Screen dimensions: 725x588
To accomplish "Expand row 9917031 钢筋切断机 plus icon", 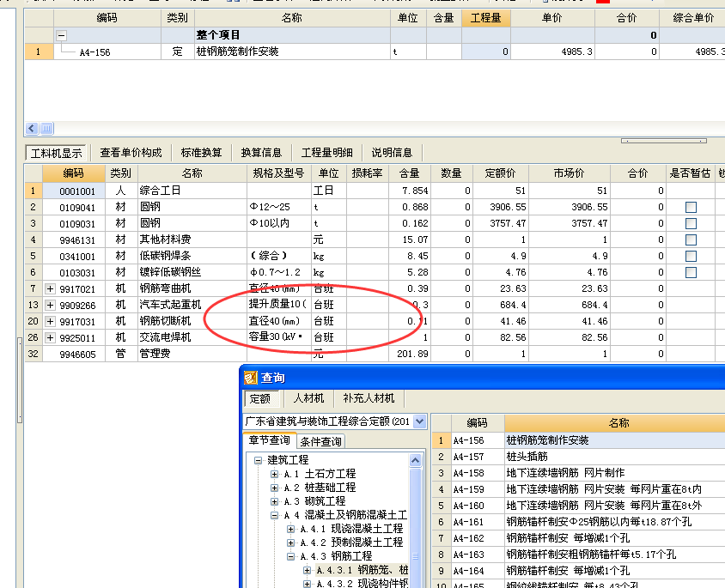I will (50, 322).
